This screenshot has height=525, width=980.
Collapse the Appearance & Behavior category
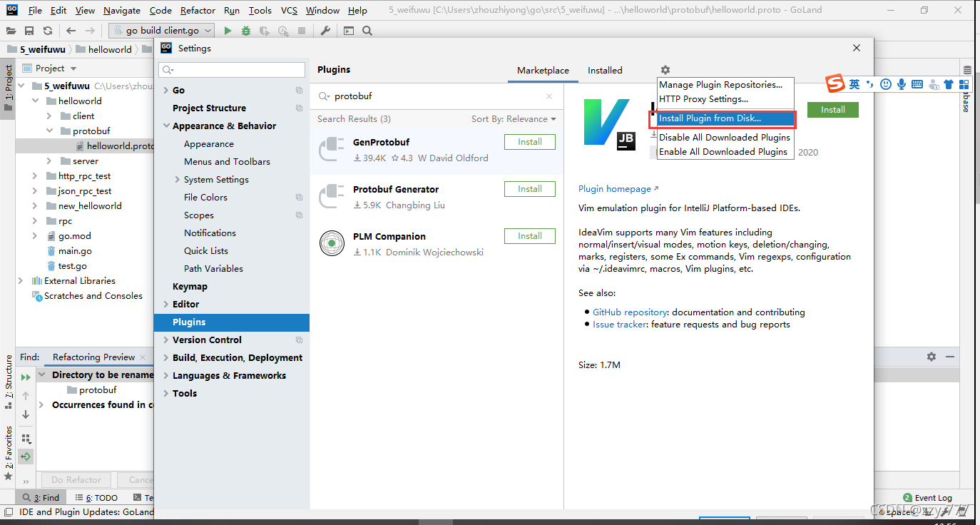coord(166,126)
